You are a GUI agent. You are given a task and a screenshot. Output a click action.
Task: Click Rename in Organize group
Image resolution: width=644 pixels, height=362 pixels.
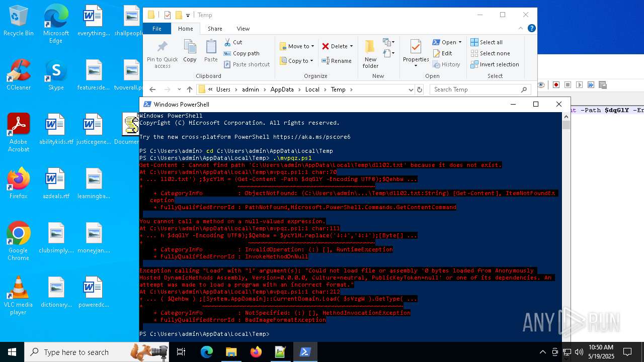point(337,61)
